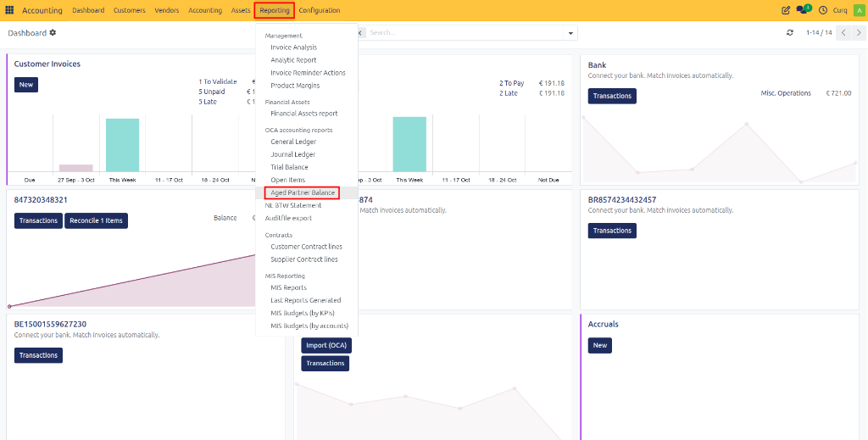Open BR8574234432457 journal title
The image size is (868, 440).
coord(622,200)
